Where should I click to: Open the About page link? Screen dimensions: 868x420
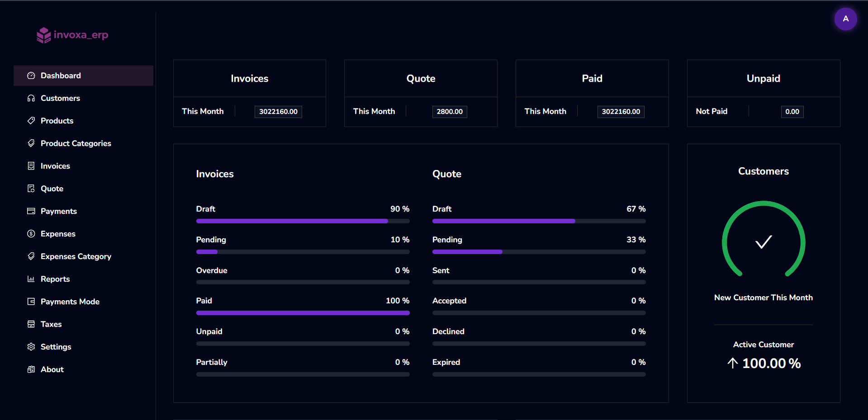pyautogui.click(x=52, y=369)
